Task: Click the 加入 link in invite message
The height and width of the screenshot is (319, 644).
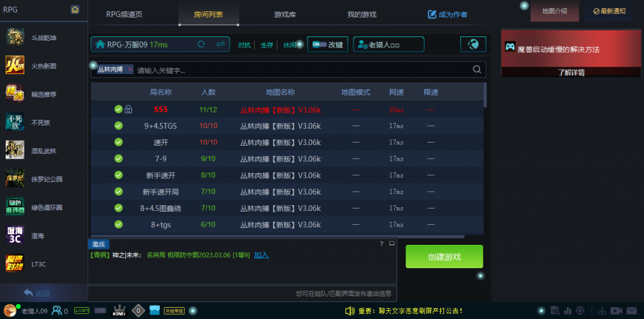Action: point(261,255)
